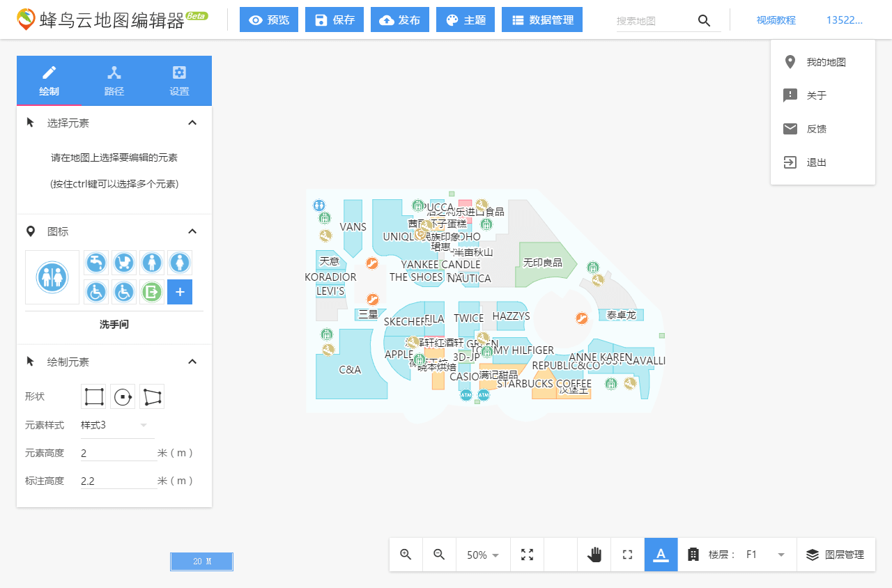Image resolution: width=892 pixels, height=588 pixels.
Task: Collapse the 选择元素 section
Action: pos(192,123)
